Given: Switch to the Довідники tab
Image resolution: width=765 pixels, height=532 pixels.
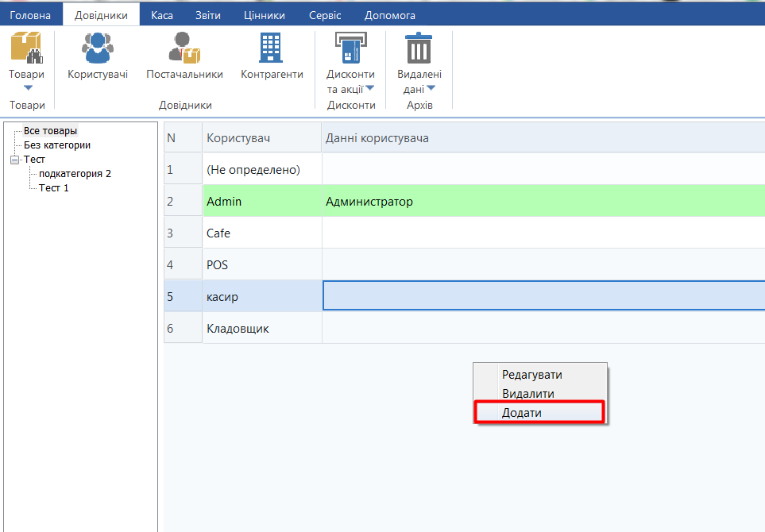Looking at the screenshot, I should (101, 15).
